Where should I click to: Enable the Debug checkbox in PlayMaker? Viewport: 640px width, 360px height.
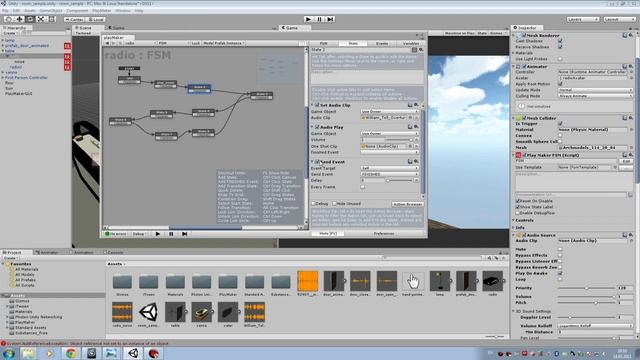coord(313,203)
